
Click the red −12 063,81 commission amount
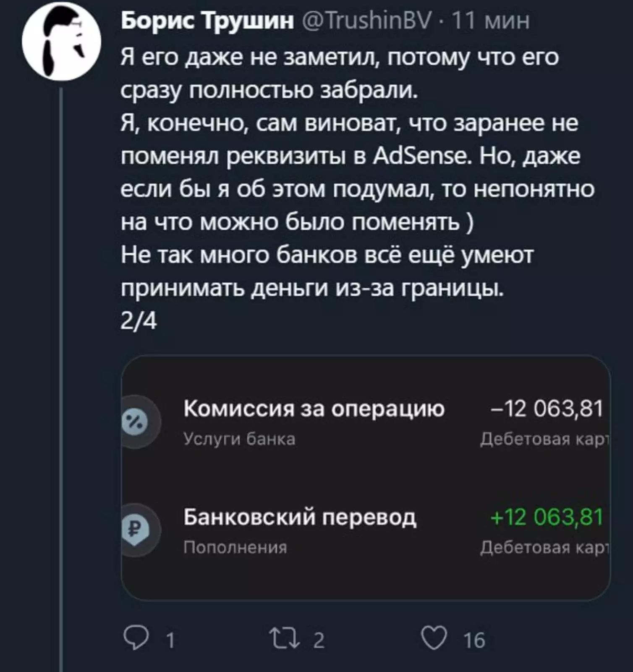point(547,408)
